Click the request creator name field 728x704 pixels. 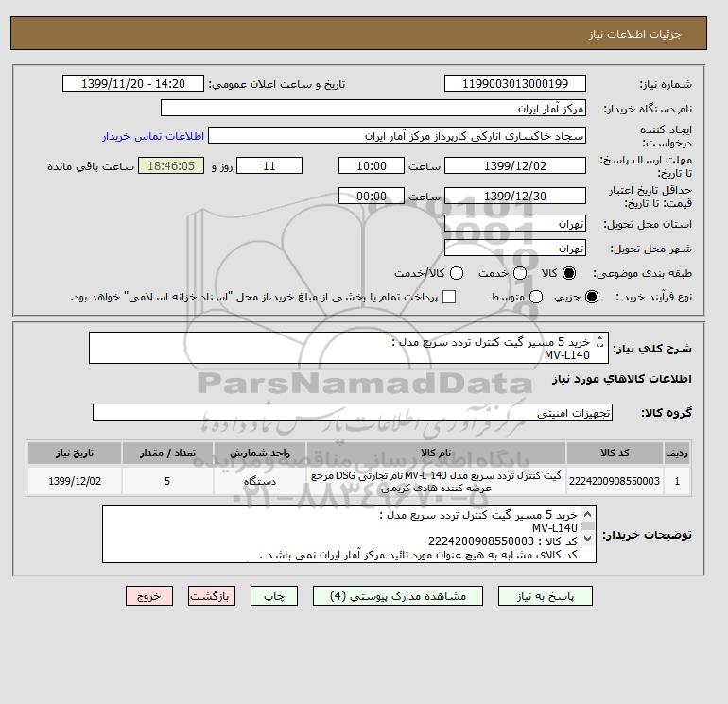397,136
